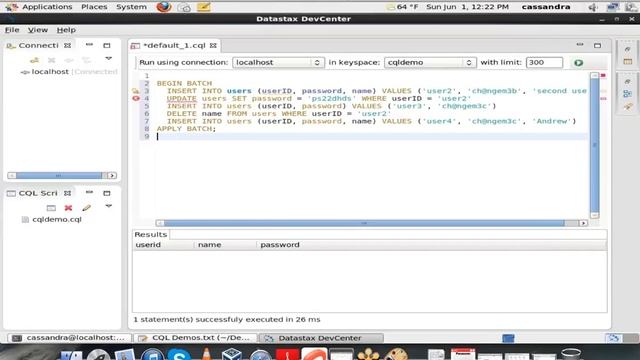
Task: Open the System menu
Action: (x=131, y=7)
